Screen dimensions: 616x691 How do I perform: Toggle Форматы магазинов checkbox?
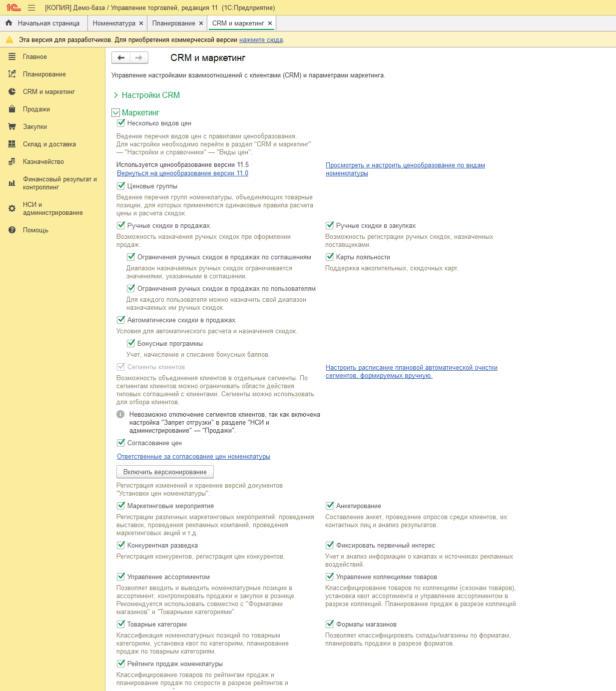pyautogui.click(x=330, y=624)
